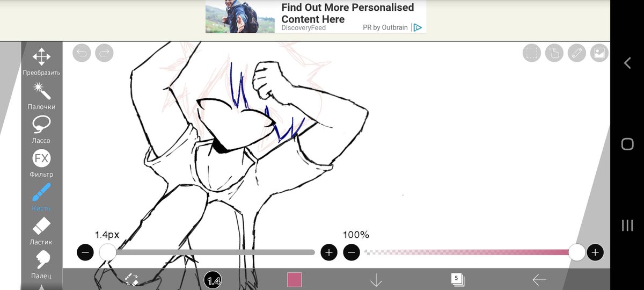The width and height of the screenshot is (644, 290).
Task: Open the selection area dashed-square tool
Action: tap(532, 53)
